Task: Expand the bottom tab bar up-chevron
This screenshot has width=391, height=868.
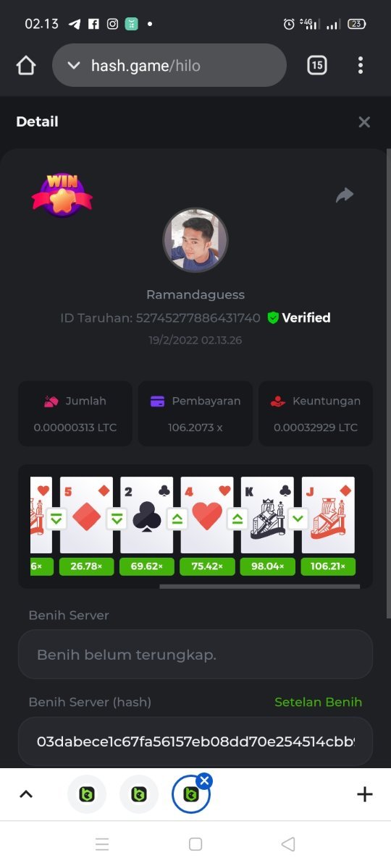Action: 26,794
